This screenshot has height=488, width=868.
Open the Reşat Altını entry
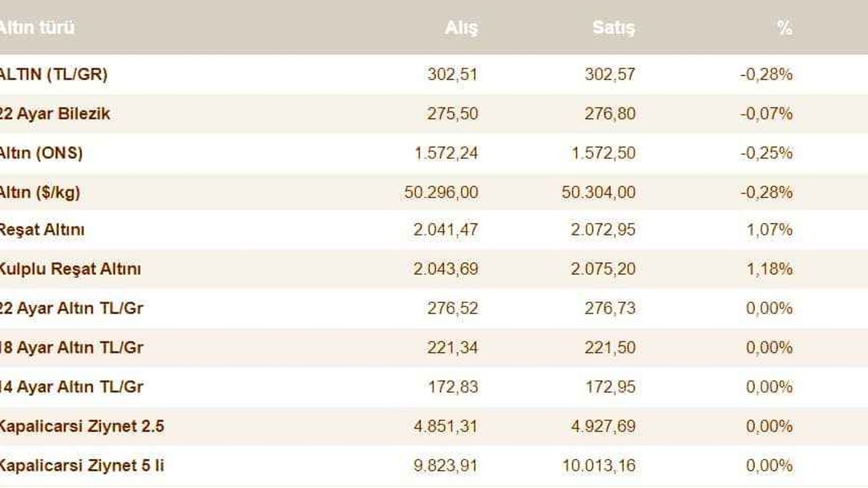(x=42, y=230)
